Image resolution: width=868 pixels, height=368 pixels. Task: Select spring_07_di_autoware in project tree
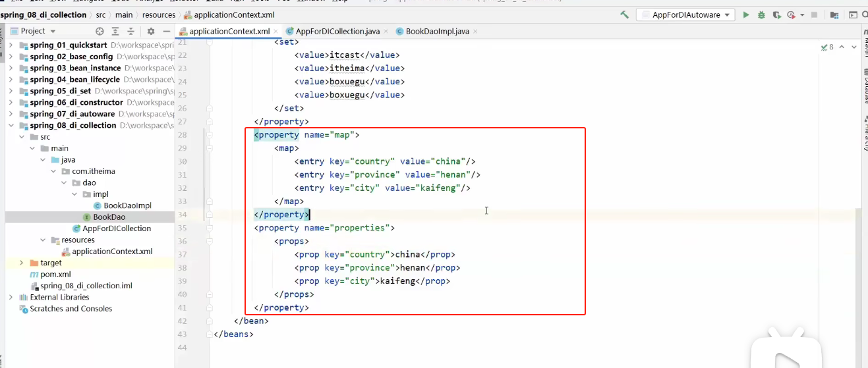coord(72,114)
